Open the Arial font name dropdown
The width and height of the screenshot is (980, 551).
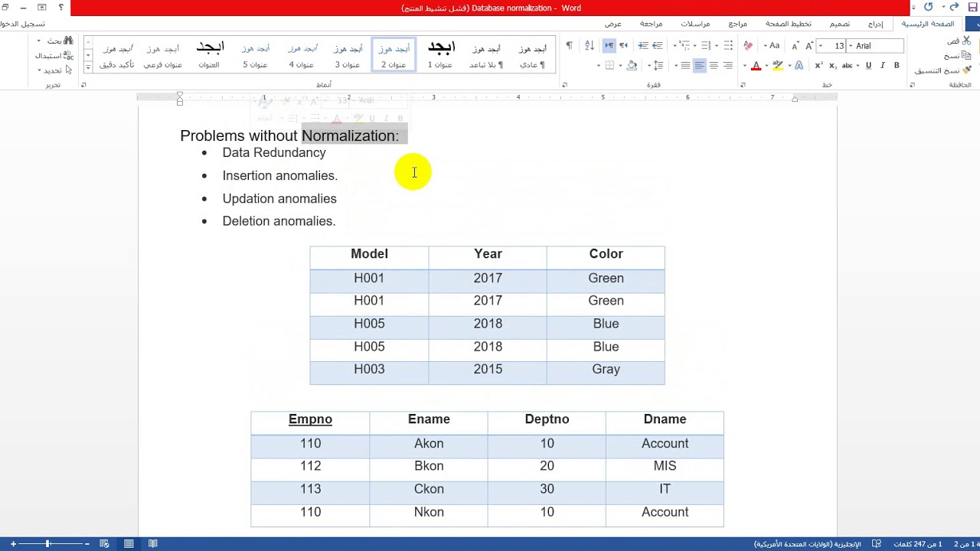click(851, 46)
